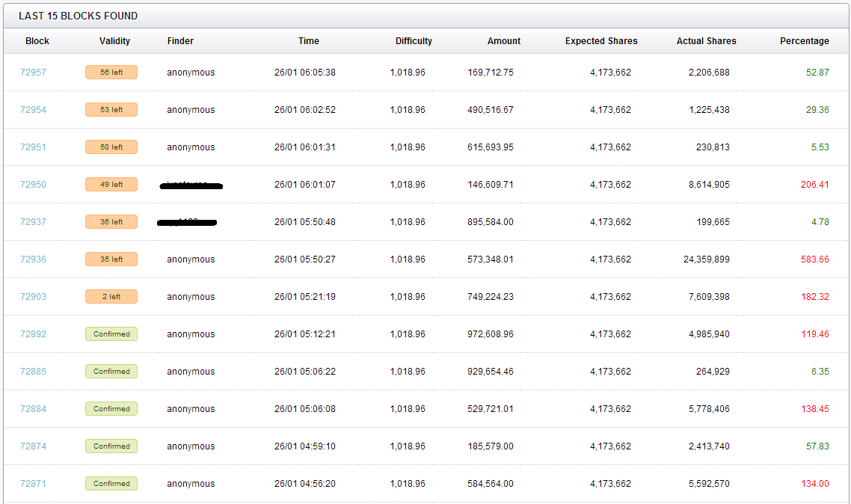The width and height of the screenshot is (851, 504).
Task: Select time 26/01 05:21:19
Action: [x=305, y=297]
